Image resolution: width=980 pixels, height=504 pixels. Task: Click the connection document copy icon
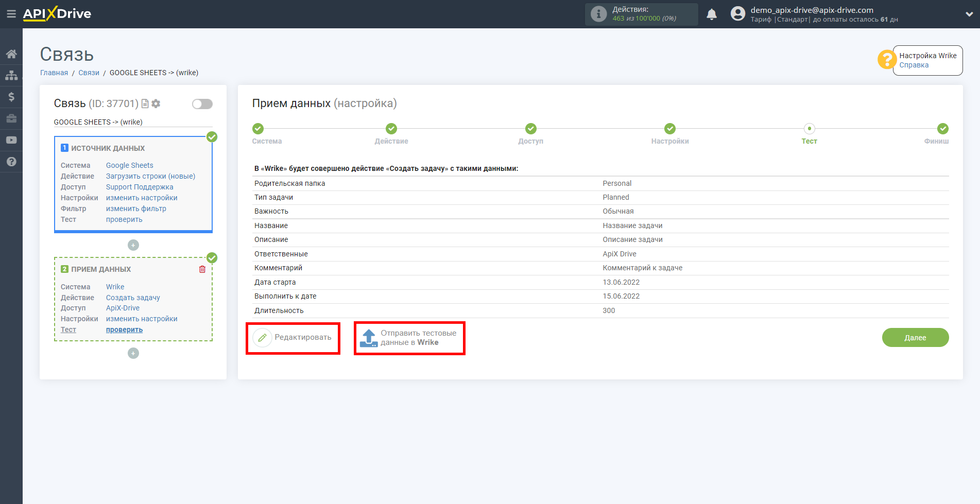point(145,103)
